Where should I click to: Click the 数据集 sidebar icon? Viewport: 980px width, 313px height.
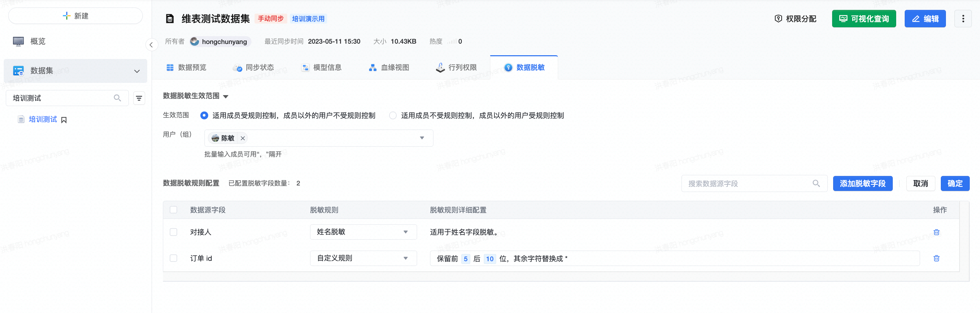[x=18, y=71]
